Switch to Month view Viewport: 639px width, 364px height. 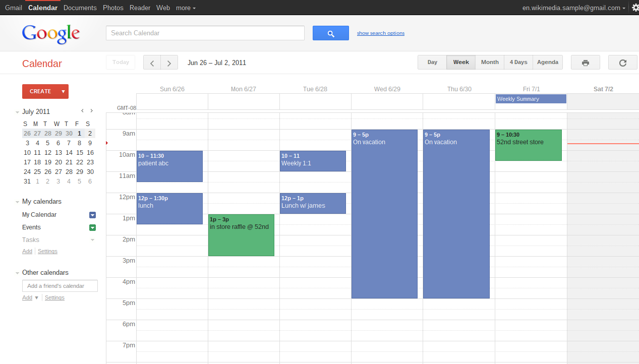(489, 62)
